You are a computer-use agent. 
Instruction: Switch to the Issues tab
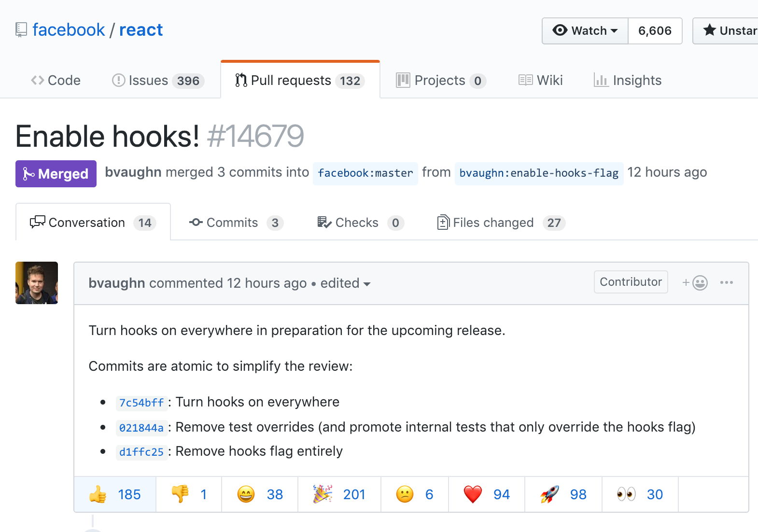pos(158,80)
